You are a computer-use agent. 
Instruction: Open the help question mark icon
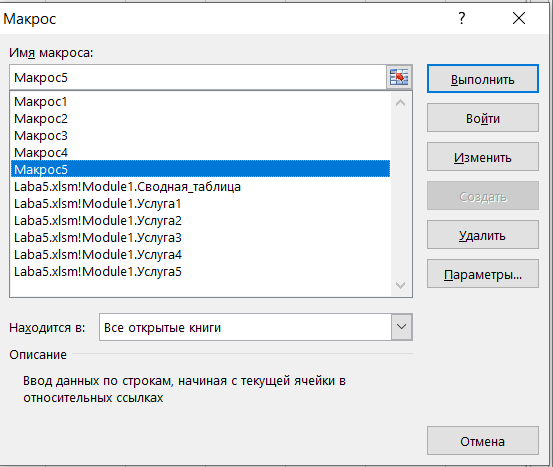pyautogui.click(x=462, y=18)
